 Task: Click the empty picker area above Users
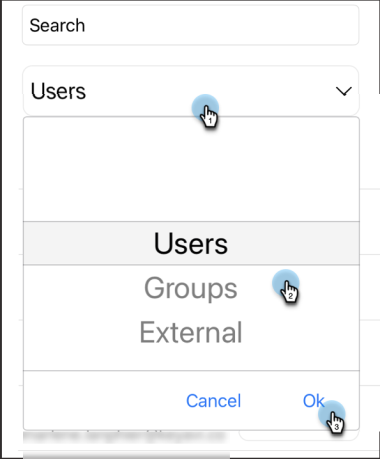click(191, 169)
